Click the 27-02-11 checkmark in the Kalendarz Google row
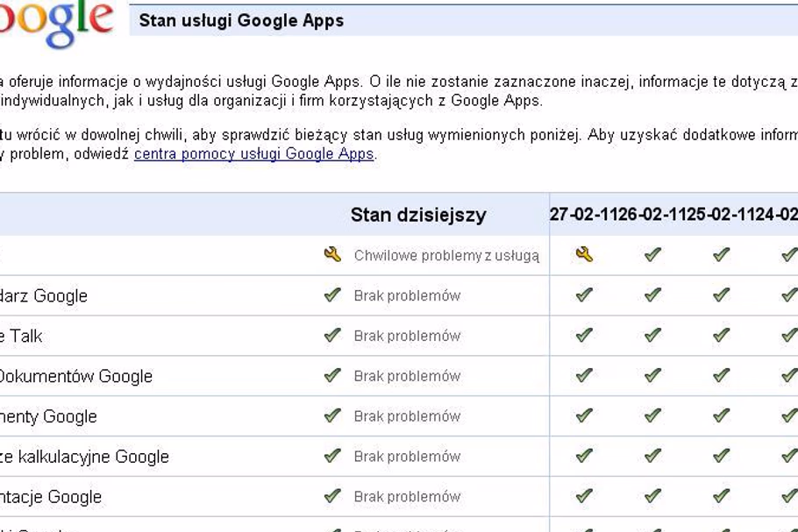This screenshot has height=532, width=798. point(584,295)
